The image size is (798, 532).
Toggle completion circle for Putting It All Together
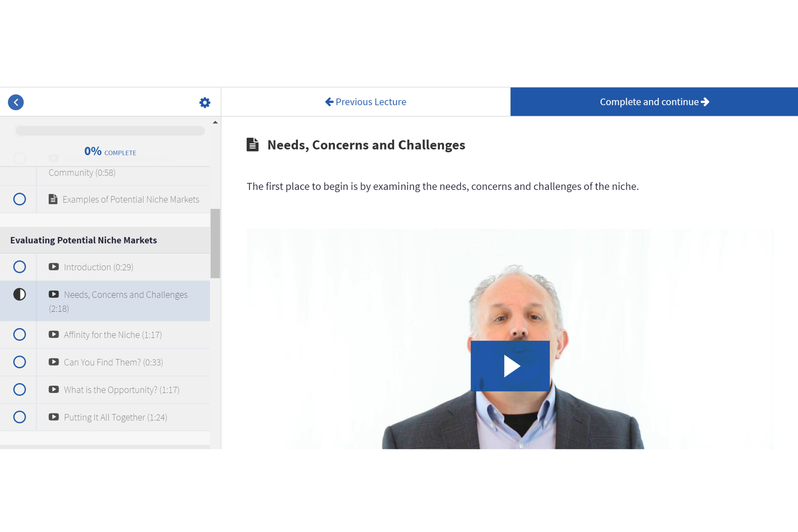coord(20,417)
